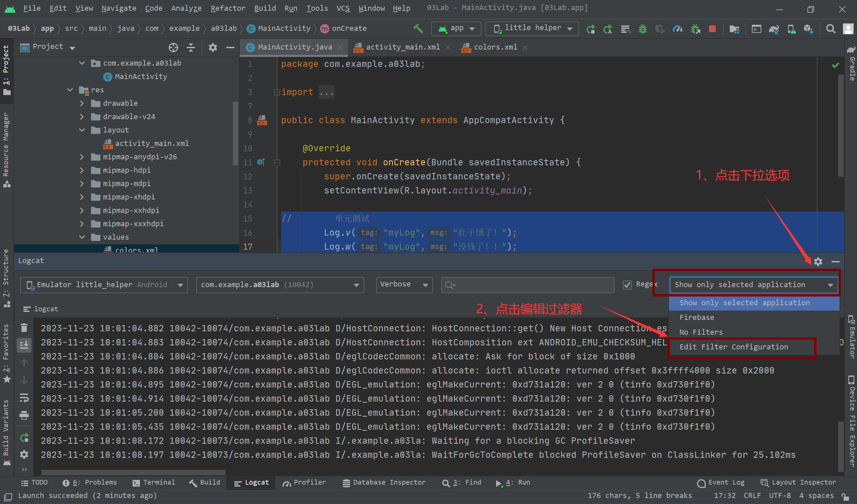Click the Run app green rerun icon
Image resolution: width=857 pixels, height=504 pixels.
pos(591,29)
